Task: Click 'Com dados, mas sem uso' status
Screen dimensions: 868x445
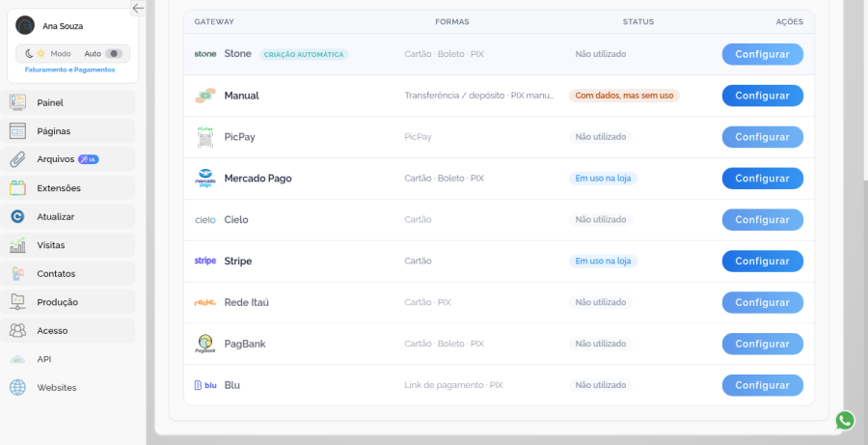Action: pos(624,96)
